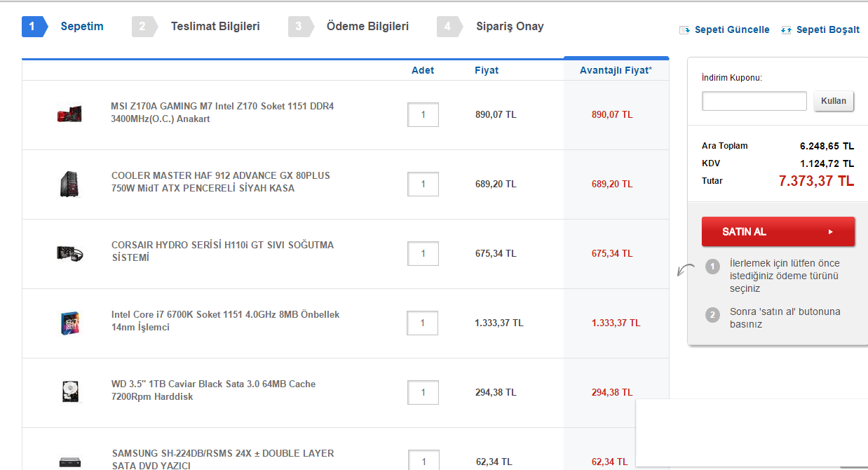868x470 pixels.
Task: Click the 294,38 TL Fiyat value
Action: point(496,392)
